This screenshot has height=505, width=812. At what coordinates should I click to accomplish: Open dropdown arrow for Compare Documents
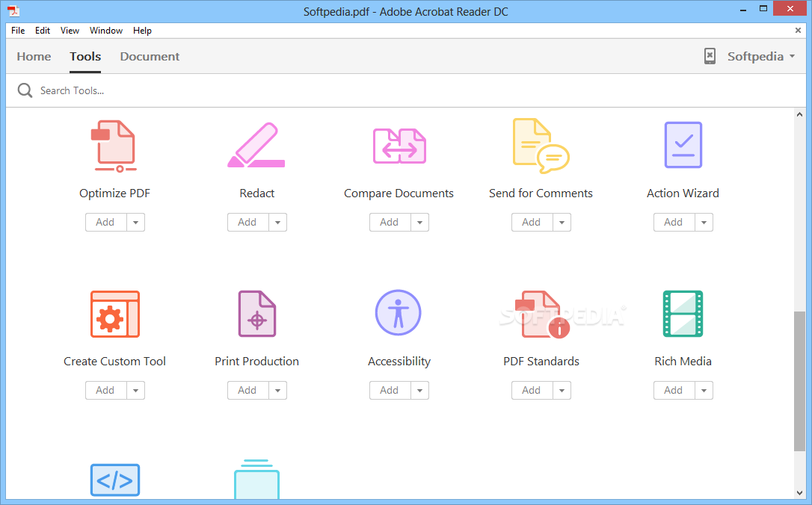click(420, 222)
